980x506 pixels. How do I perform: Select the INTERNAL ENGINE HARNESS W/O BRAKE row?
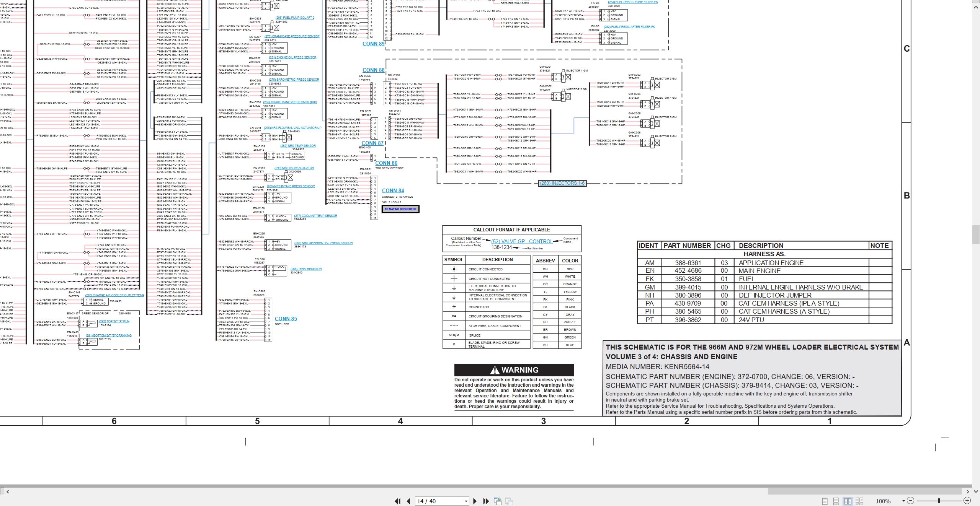(764, 287)
